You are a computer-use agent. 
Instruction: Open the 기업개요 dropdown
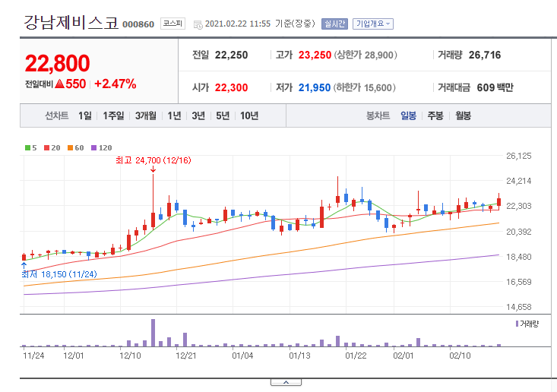[372, 24]
